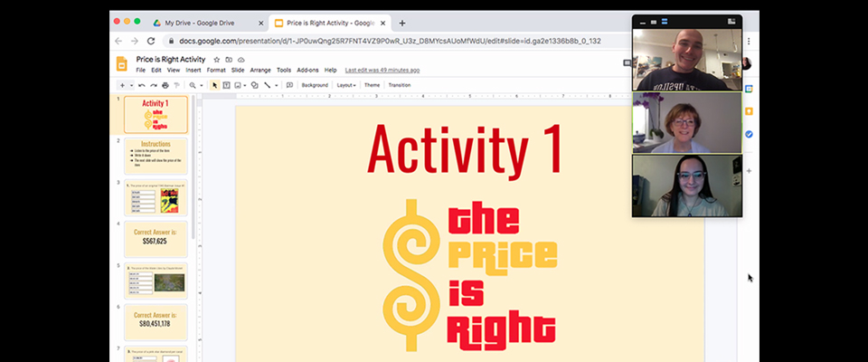Open the Chrome three-dot menu
868x362 pixels.
coord(749,41)
